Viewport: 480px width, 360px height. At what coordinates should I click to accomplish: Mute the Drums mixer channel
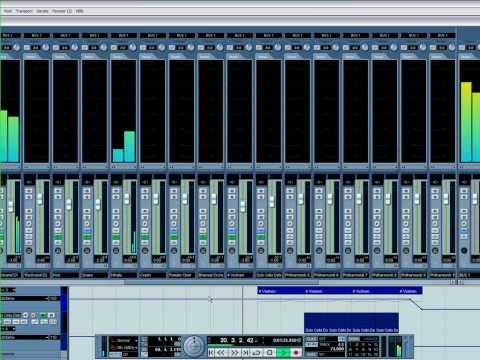[x=87, y=191]
